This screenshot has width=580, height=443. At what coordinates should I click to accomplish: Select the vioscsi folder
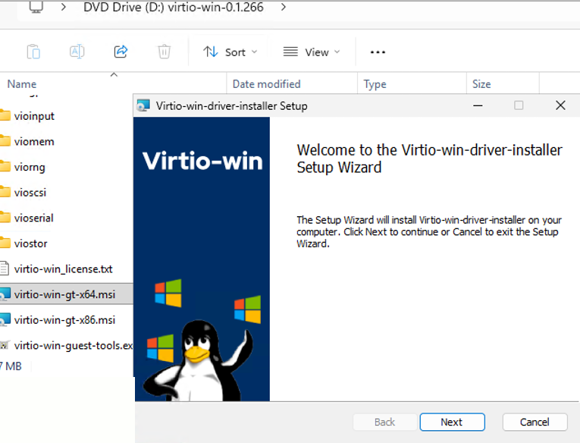tap(30, 193)
